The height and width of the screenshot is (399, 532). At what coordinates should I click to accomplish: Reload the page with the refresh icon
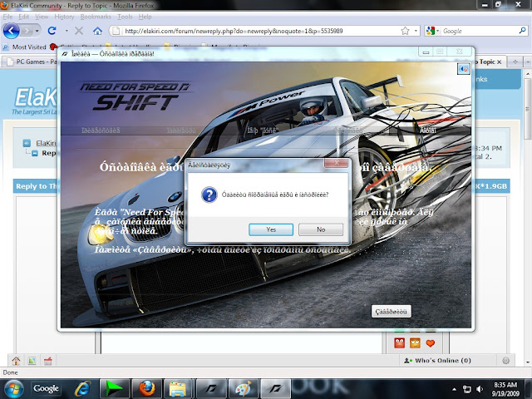coord(52,31)
